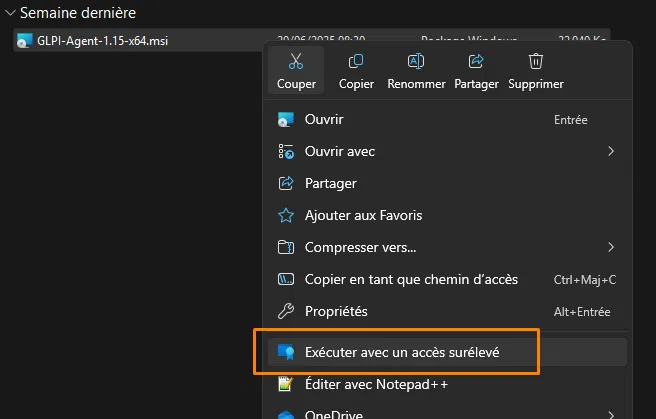This screenshot has width=656, height=419.
Task: Expand the arrow next to Ouvrir avec
Action: click(611, 151)
